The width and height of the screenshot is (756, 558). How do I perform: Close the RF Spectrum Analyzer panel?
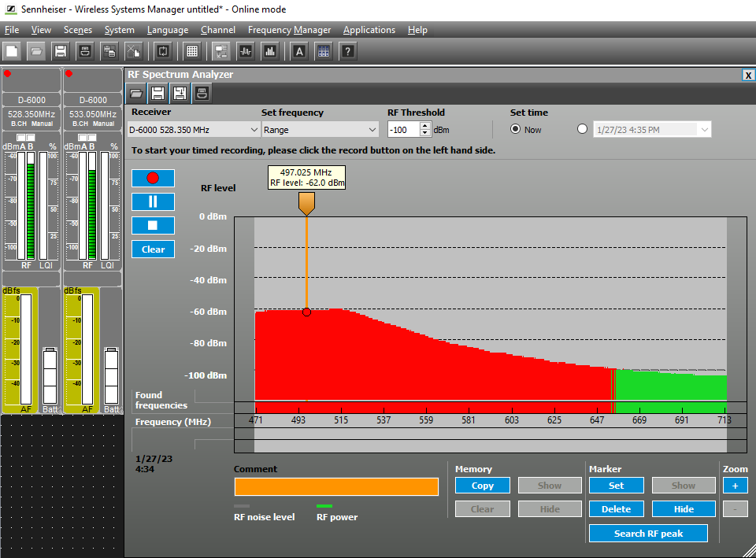(748, 75)
